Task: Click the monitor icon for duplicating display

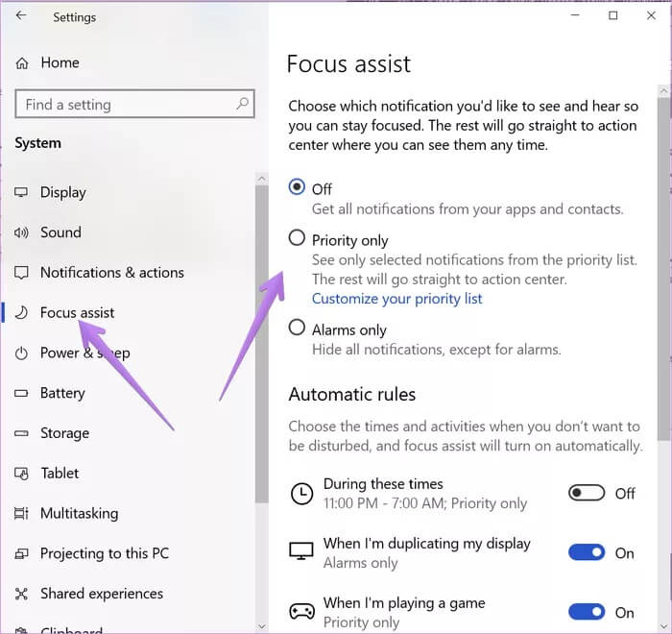Action: tap(301, 551)
